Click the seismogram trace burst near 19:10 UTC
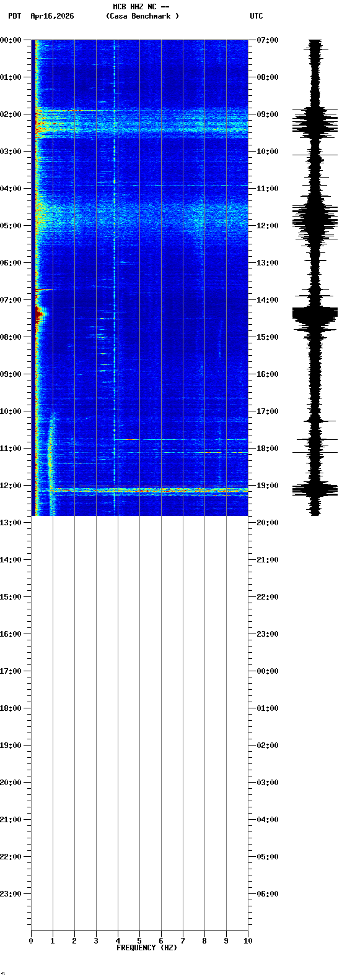342x980 pixels. point(315,490)
